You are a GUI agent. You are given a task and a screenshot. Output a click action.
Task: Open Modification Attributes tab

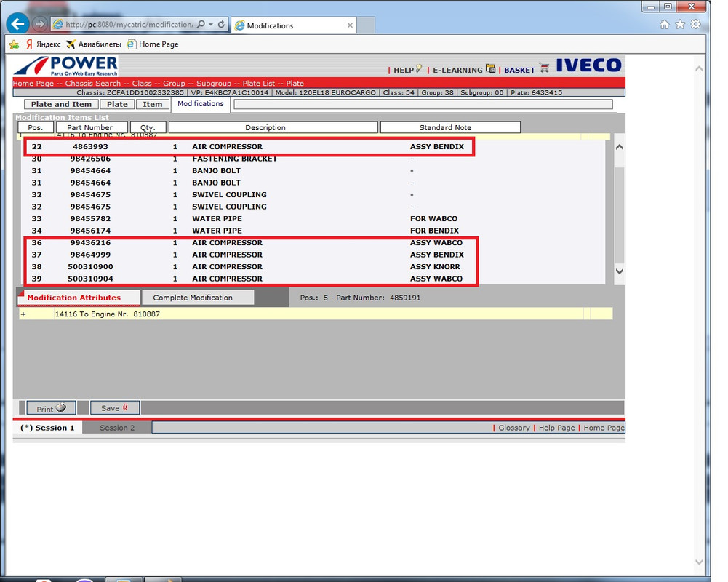(x=78, y=298)
